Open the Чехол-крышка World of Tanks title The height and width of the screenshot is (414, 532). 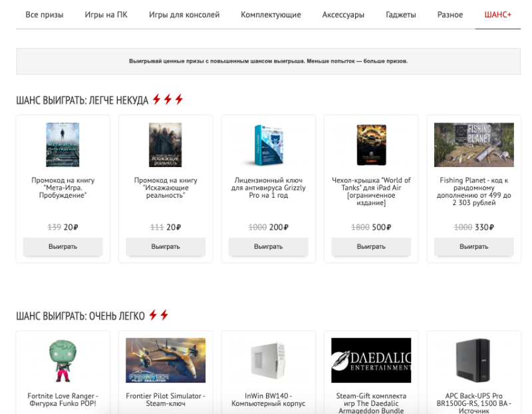(371, 191)
